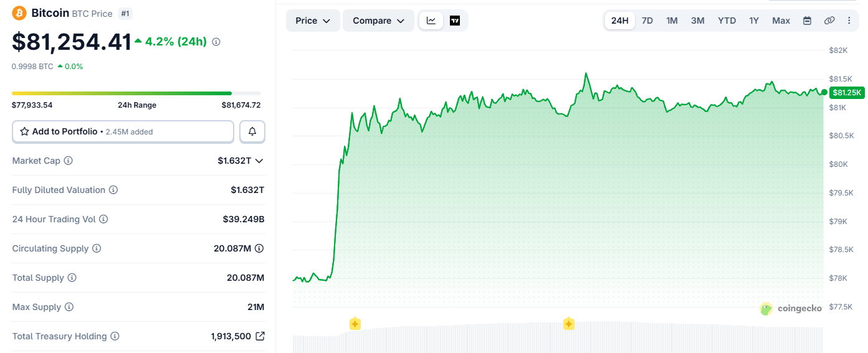Click the $81,674.72 range high value
Image resolution: width=868 pixels, height=353 pixels.
click(241, 105)
